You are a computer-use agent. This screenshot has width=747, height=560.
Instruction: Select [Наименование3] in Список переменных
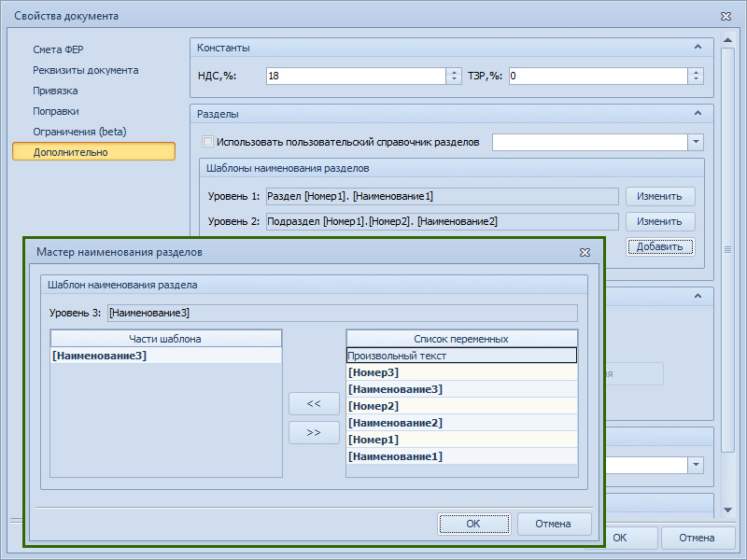461,389
